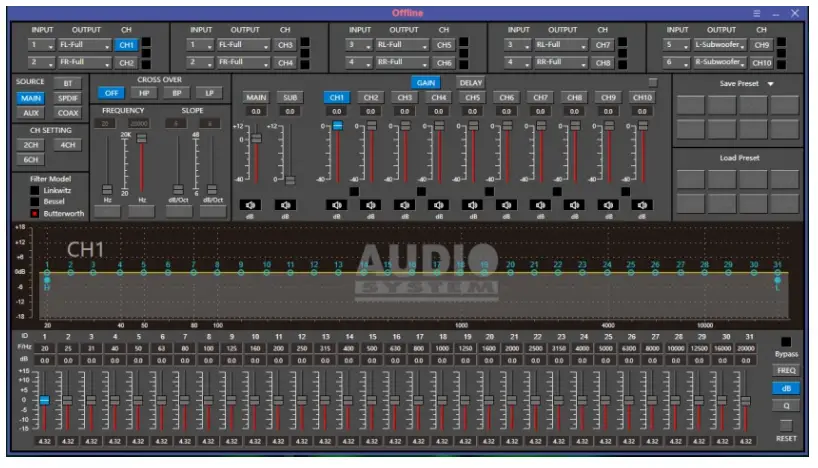
Task: Open R-Subwoofer output dropdown for CH10
Action: pyautogui.click(x=720, y=63)
